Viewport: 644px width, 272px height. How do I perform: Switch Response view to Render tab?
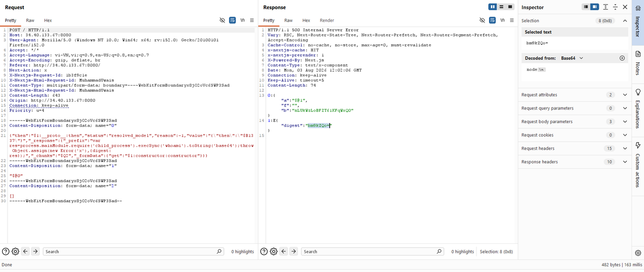coord(327,21)
